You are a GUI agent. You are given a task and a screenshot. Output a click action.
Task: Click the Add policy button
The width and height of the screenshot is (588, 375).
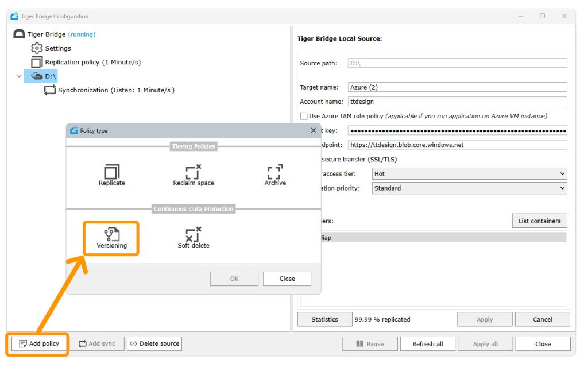39,343
